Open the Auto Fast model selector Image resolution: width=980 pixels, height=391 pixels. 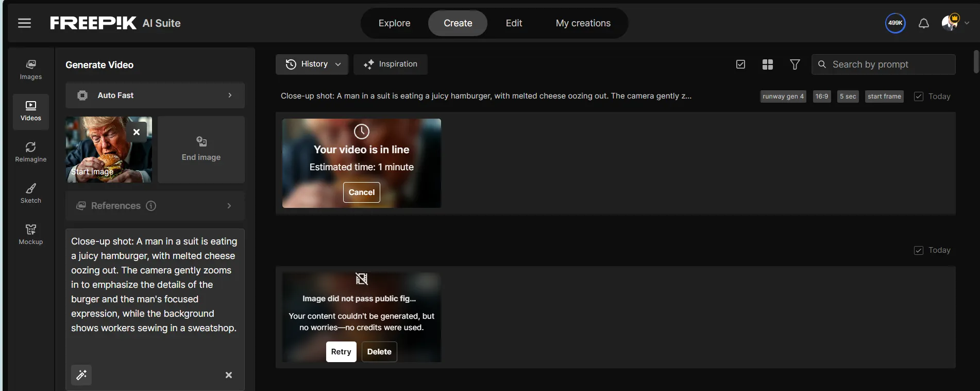pos(155,95)
